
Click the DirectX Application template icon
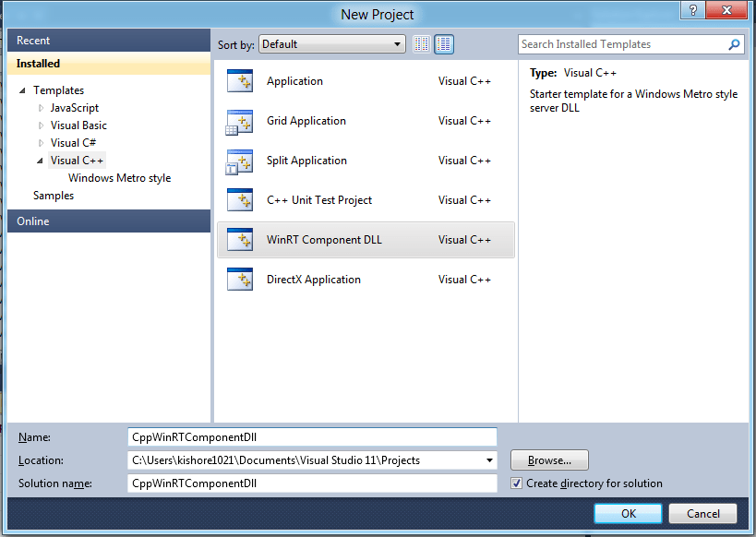(240, 280)
